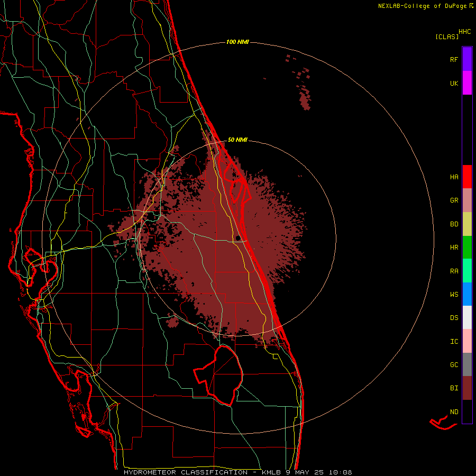
Task: Click the small detached echo blob southwest of radar
Action: (x=172, y=322)
